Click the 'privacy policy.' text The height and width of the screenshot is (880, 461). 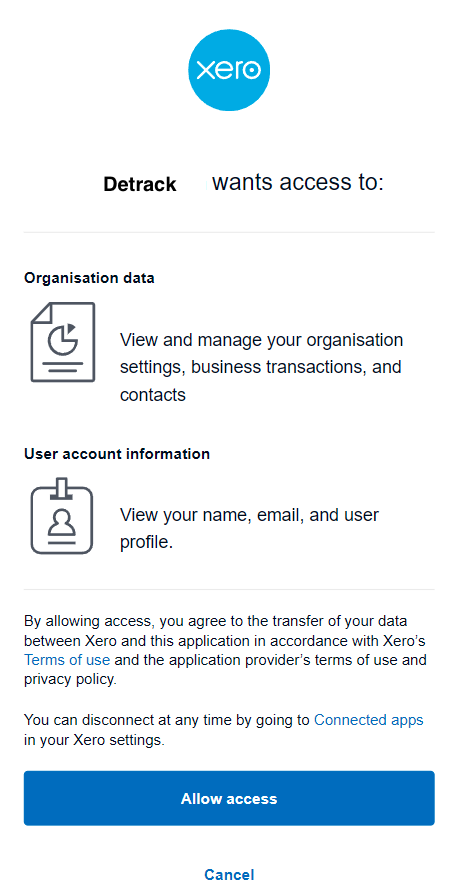coord(71,679)
